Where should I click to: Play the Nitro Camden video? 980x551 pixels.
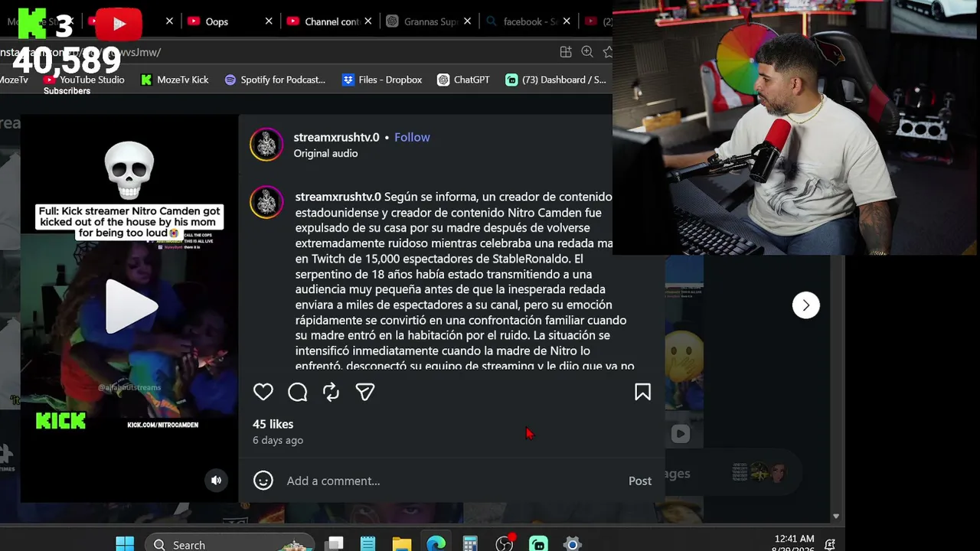click(x=131, y=306)
